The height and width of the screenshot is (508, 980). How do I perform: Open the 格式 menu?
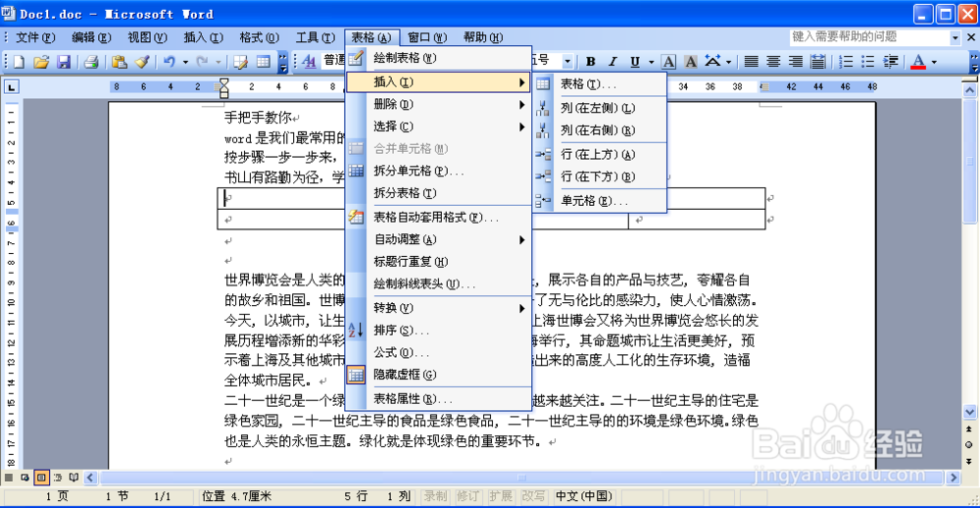pos(260,37)
